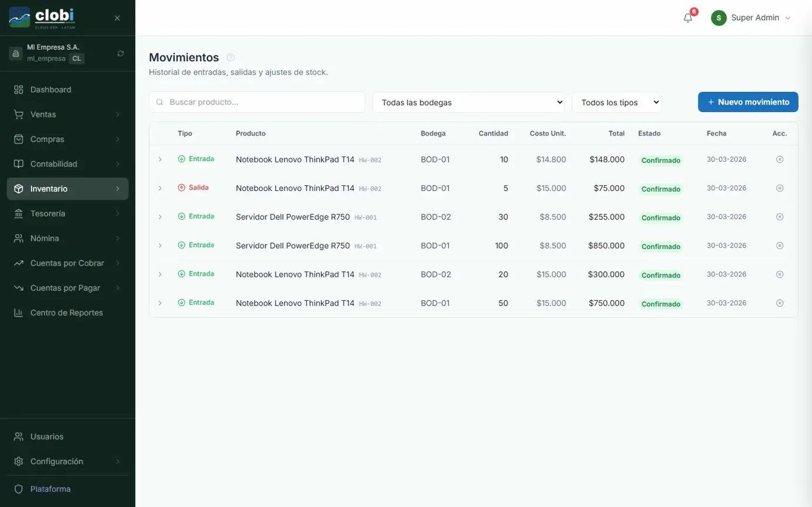Expand the first Entrada row details
This screenshot has width=812, height=507.
click(160, 159)
